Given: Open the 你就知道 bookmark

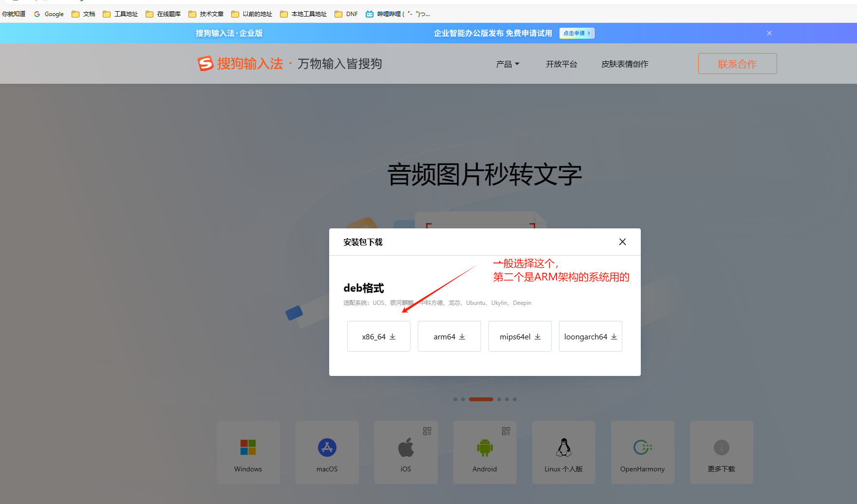Looking at the screenshot, I should pyautogui.click(x=14, y=14).
